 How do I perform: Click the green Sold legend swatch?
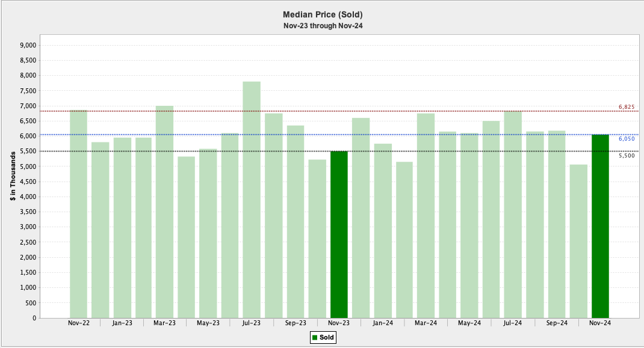coord(315,338)
